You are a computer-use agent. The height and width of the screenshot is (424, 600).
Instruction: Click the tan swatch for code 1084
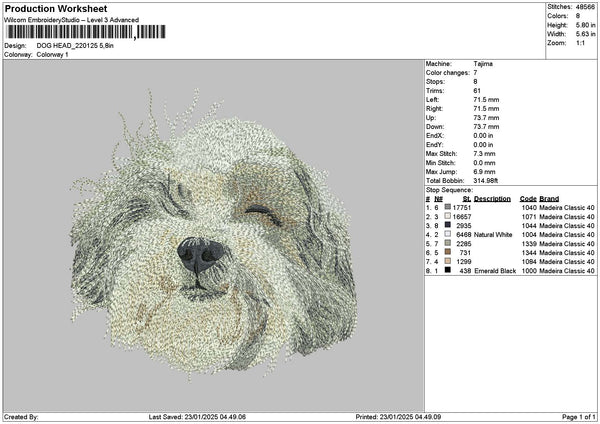(447, 261)
